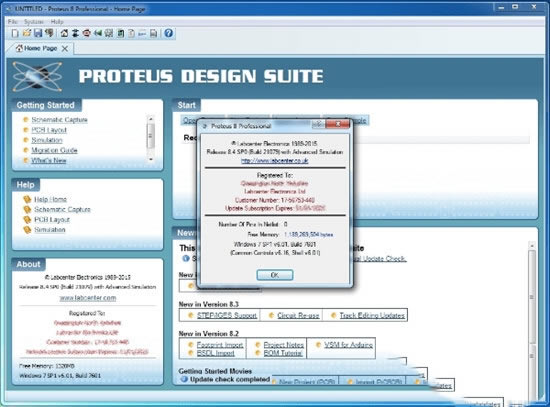
Task: Click the book icon beside Help PCB Layout
Action: coord(27,220)
